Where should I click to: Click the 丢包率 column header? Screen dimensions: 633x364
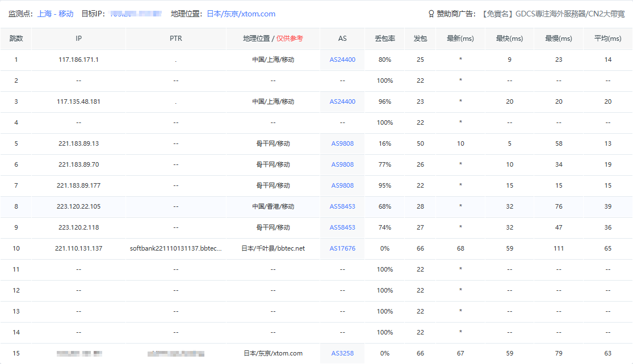click(385, 39)
